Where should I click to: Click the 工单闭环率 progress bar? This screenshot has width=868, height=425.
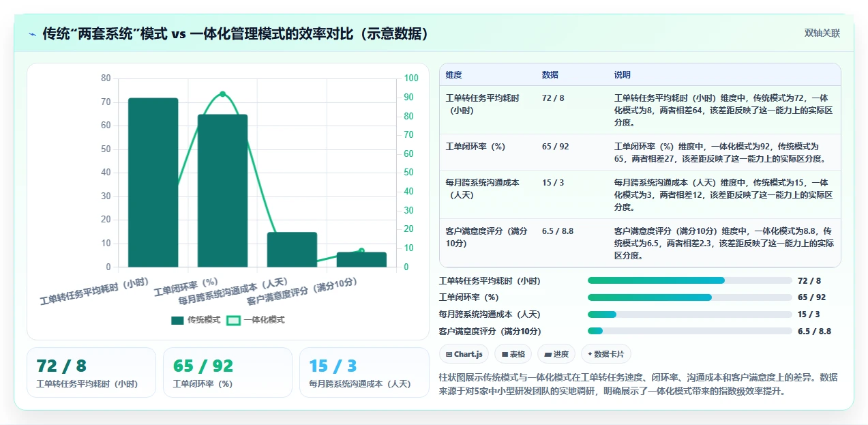click(690, 297)
